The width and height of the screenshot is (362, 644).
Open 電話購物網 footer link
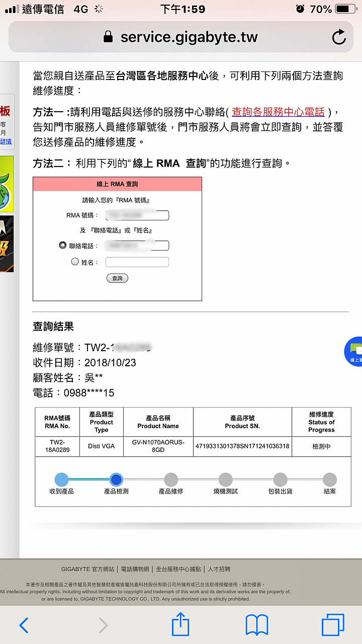click(x=135, y=569)
